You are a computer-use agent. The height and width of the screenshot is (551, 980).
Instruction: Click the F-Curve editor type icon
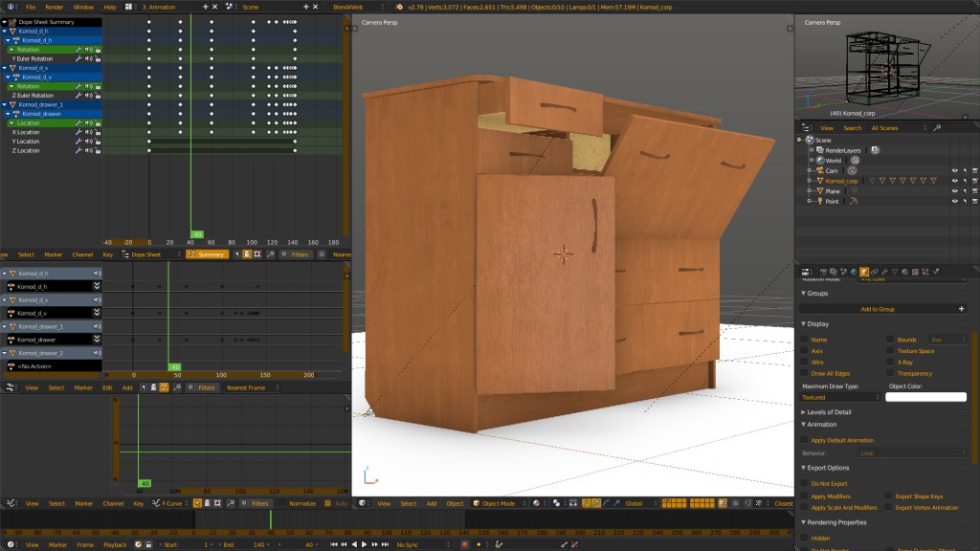pyautogui.click(x=10, y=501)
